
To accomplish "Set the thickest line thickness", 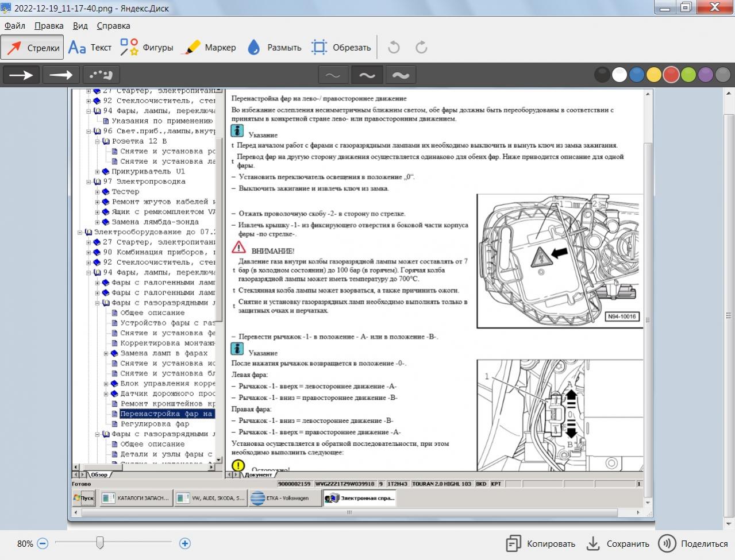I will point(401,75).
